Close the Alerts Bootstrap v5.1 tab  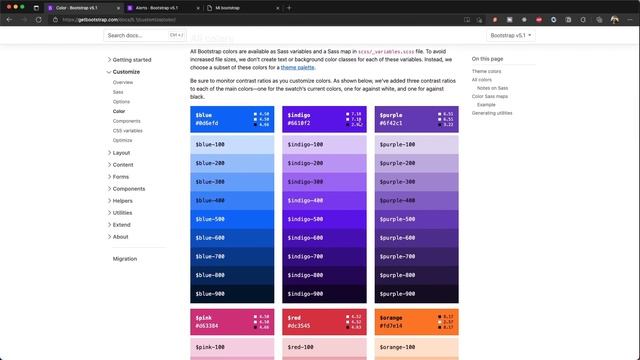tap(198, 8)
